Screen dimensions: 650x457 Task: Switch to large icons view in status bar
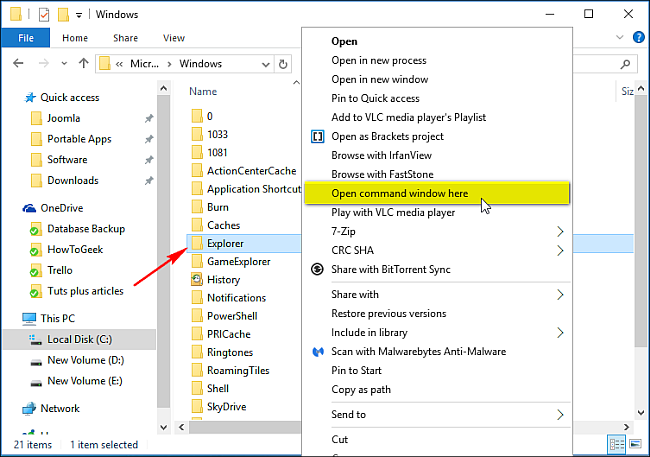[x=636, y=444]
